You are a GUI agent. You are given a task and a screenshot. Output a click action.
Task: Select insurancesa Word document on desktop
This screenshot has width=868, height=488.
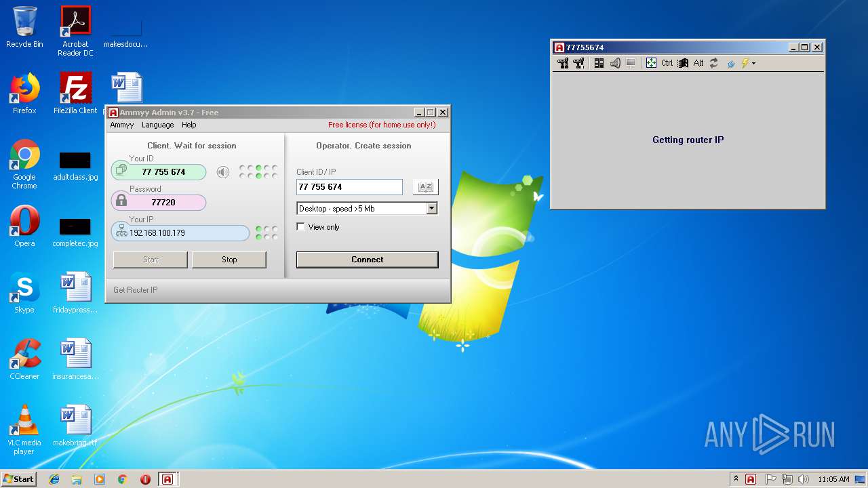click(x=75, y=359)
